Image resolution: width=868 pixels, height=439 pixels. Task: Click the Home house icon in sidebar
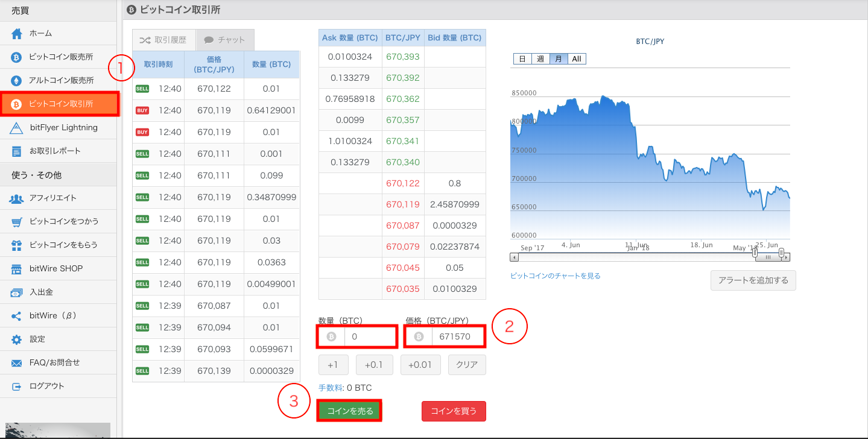pyautogui.click(x=17, y=34)
